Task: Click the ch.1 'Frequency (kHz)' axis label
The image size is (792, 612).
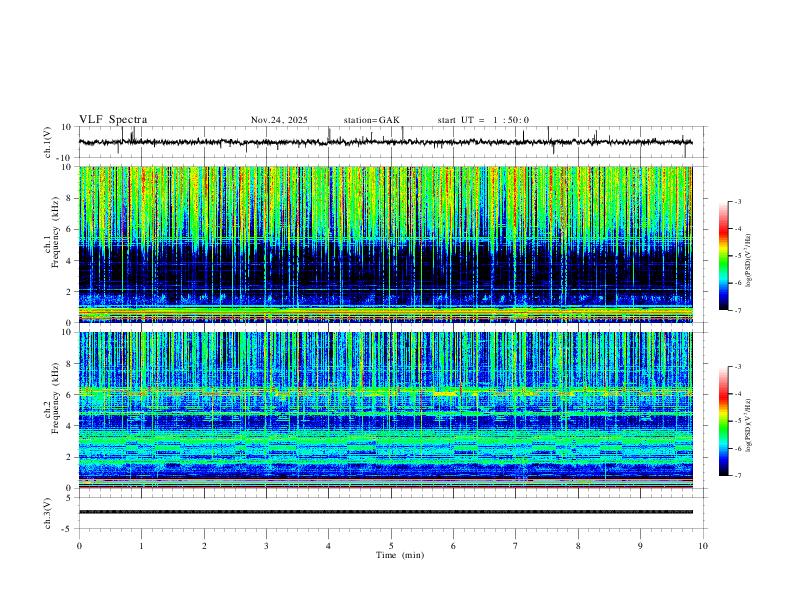Action: pos(55,233)
